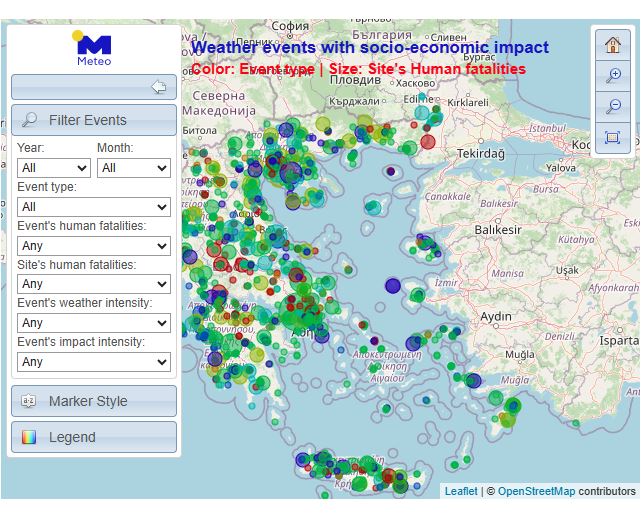Toggle the fullscreen map view icon

pos(613,137)
